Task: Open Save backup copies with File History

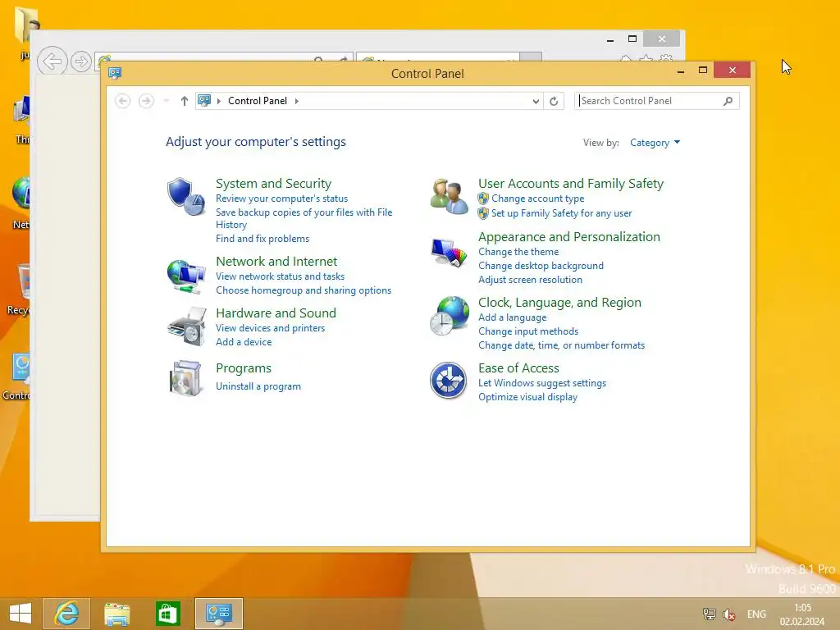Action: tap(304, 218)
